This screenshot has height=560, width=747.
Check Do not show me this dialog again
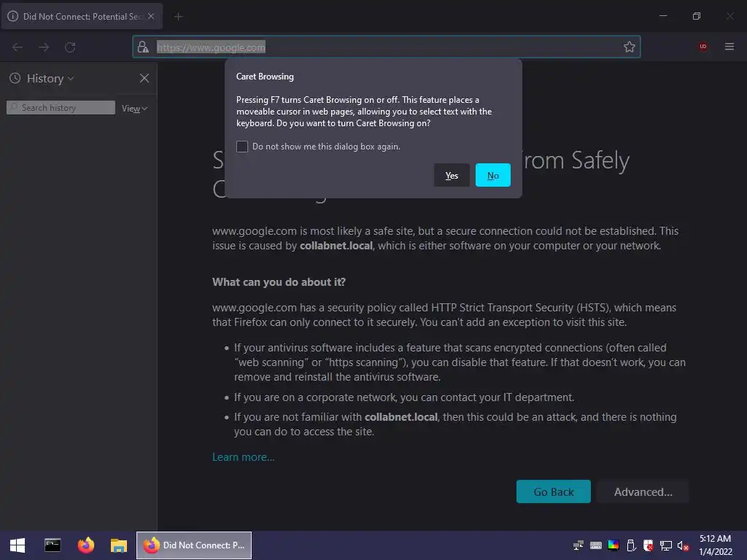[242, 147]
